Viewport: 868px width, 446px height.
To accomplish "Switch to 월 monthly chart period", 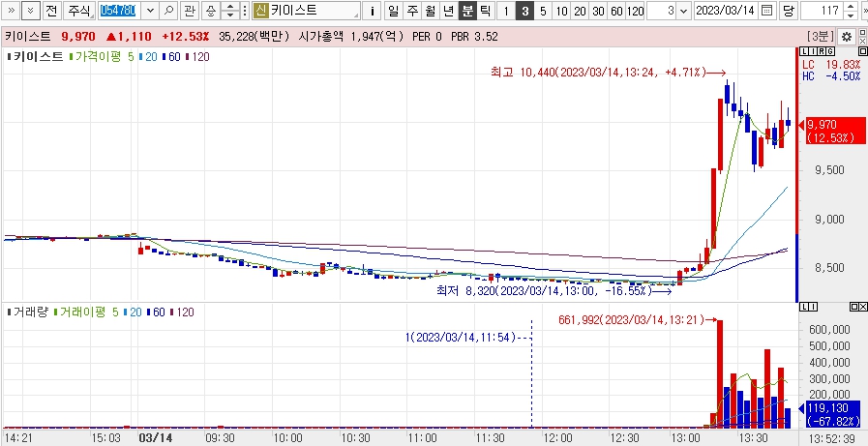I will coord(430,10).
